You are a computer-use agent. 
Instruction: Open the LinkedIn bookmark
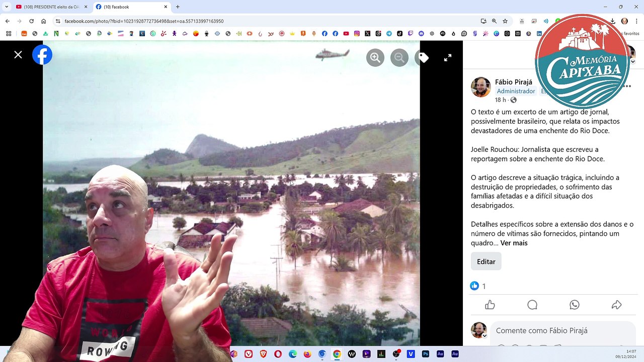tap(539, 34)
